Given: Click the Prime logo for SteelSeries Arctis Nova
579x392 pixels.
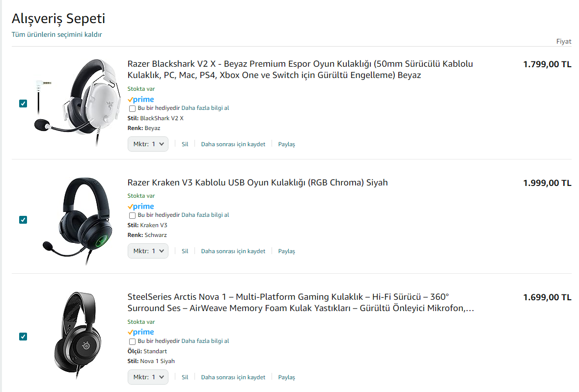Looking at the screenshot, I should pyautogui.click(x=140, y=332).
